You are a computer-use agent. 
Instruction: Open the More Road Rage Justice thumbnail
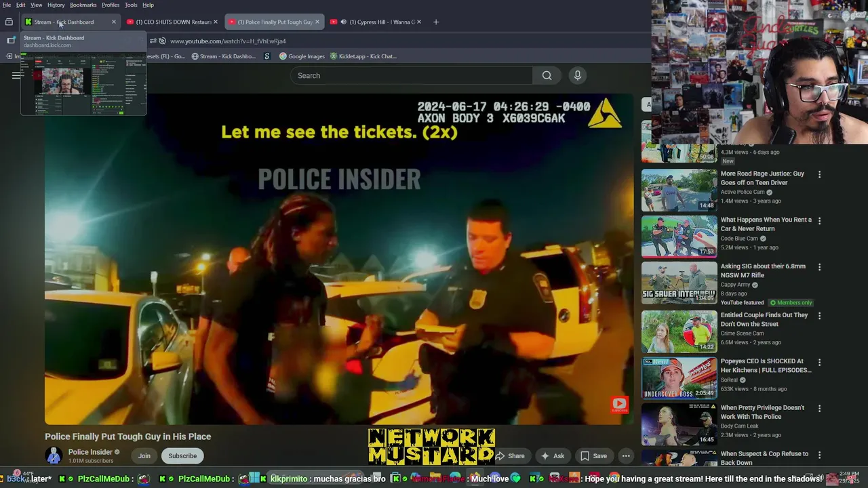click(x=679, y=190)
